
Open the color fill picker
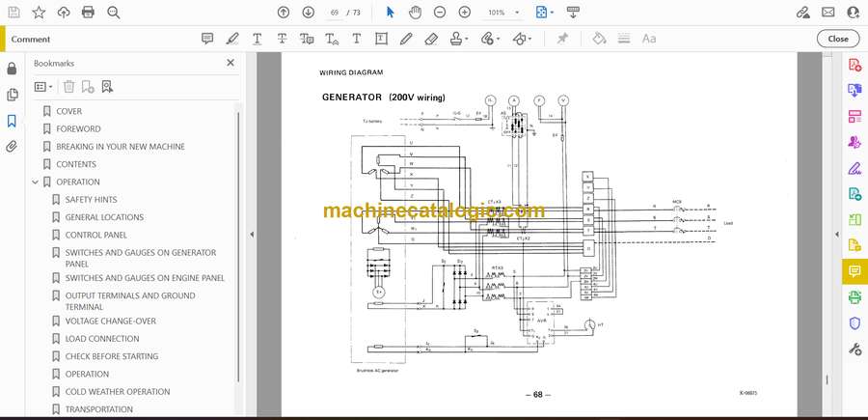[x=599, y=39]
